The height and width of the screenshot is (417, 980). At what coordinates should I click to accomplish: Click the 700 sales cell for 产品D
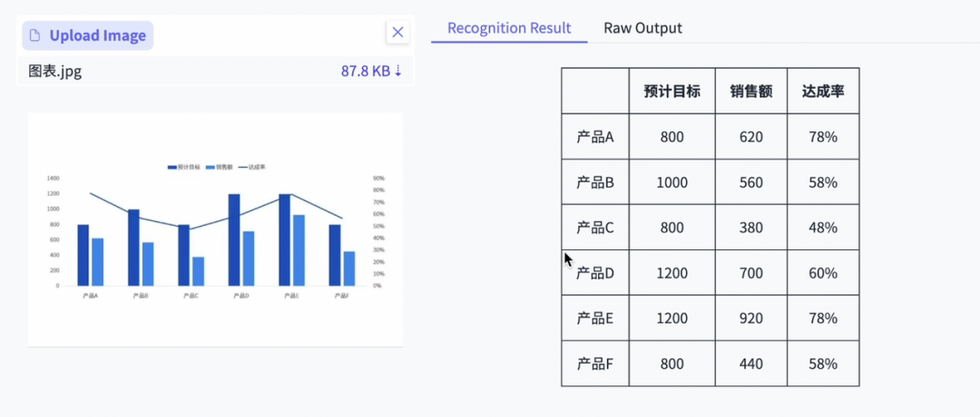pyautogui.click(x=751, y=273)
